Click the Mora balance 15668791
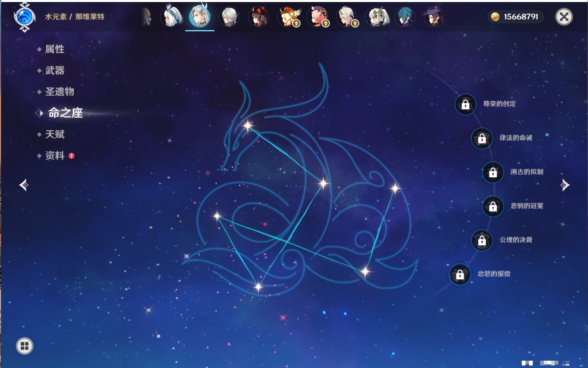Image resolution: width=588 pixels, height=368 pixels. (521, 17)
